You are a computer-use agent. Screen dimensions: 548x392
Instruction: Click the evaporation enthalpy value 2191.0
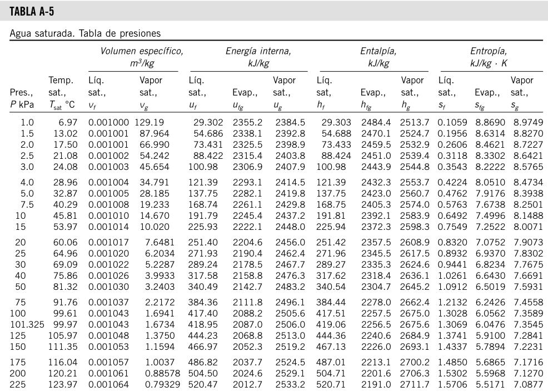pyautogui.click(x=376, y=384)
